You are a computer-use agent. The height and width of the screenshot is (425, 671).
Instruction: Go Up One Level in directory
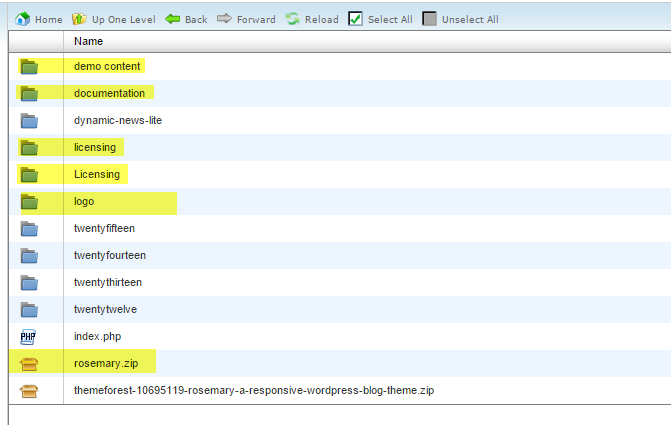click(x=79, y=19)
